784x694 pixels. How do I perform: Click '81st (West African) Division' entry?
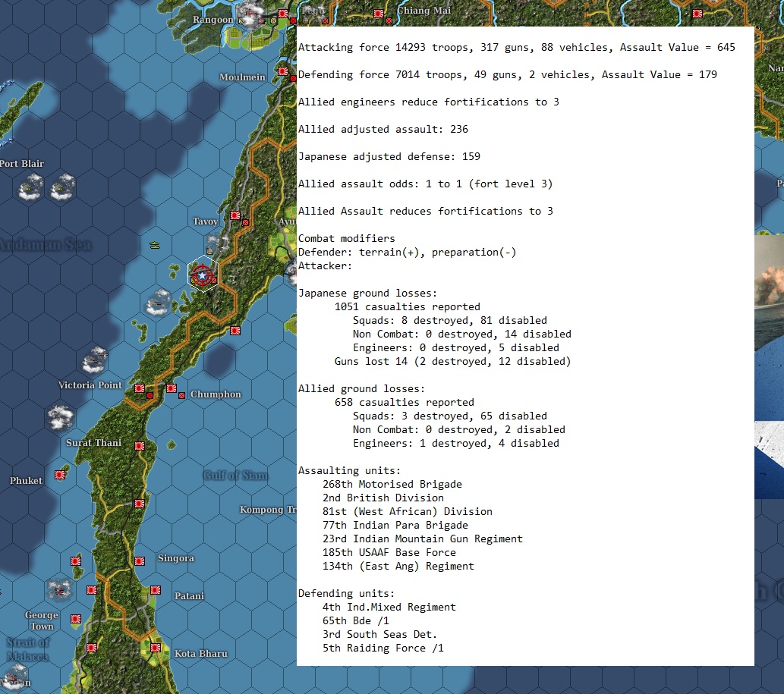408,512
